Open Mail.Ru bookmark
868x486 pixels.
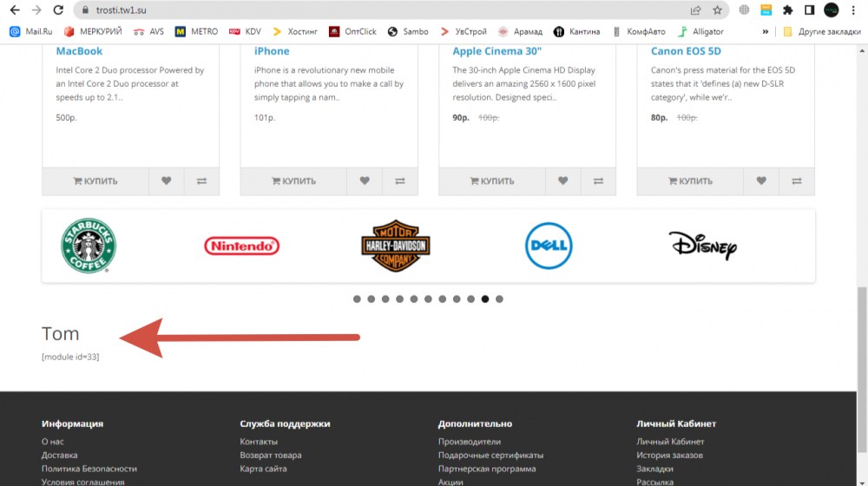pyautogui.click(x=31, y=31)
